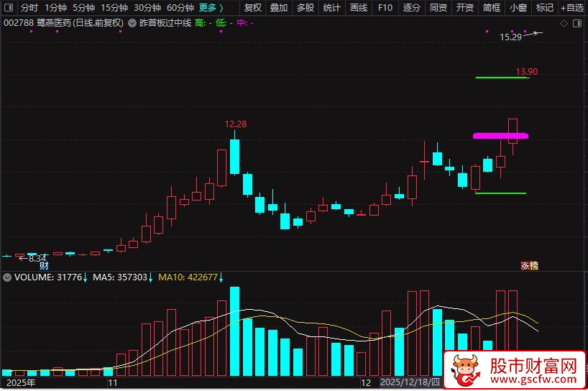Open the 多股 multi-stock view
This screenshot has width=588, height=391.
click(x=306, y=7)
